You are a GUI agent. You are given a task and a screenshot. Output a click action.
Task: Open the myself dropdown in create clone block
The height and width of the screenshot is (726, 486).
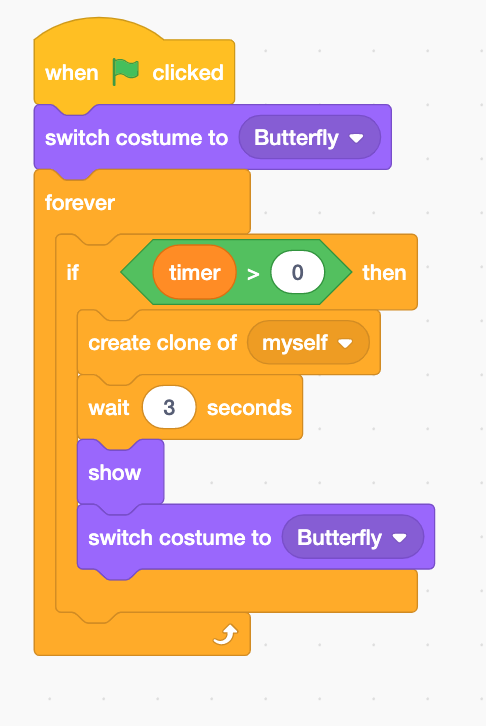pos(308,343)
